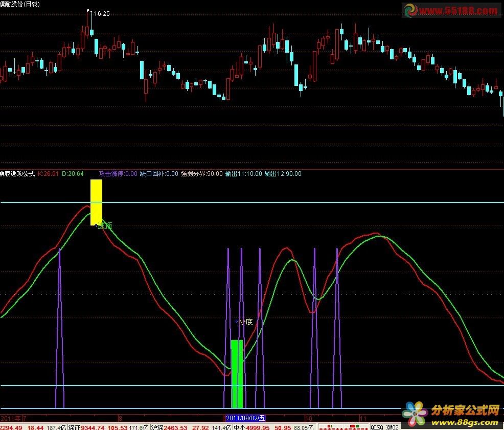504x430 pixels.
Task: Click the 逃顶 sell signal label
Action: 105,226
